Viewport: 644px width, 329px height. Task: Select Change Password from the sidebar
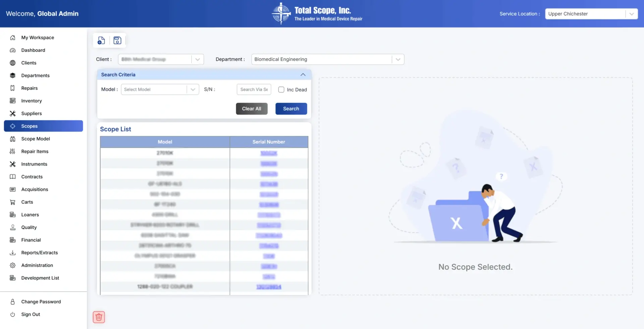point(41,301)
